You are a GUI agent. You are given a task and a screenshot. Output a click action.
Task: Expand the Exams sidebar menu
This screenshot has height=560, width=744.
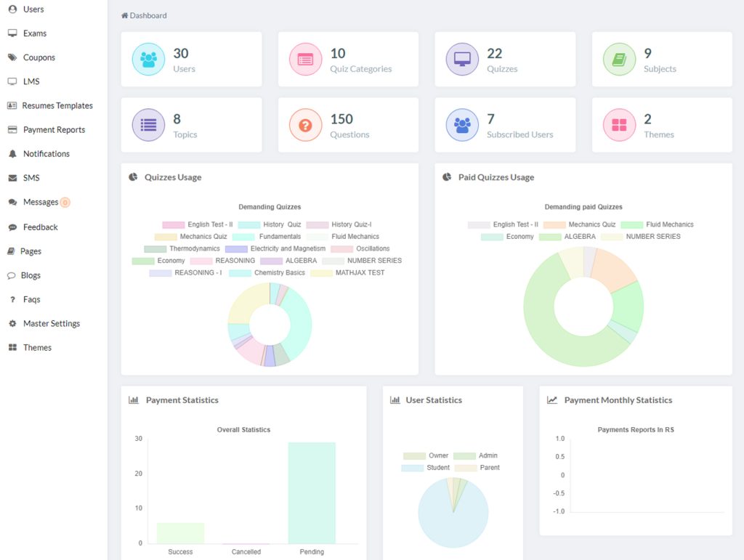(x=34, y=33)
